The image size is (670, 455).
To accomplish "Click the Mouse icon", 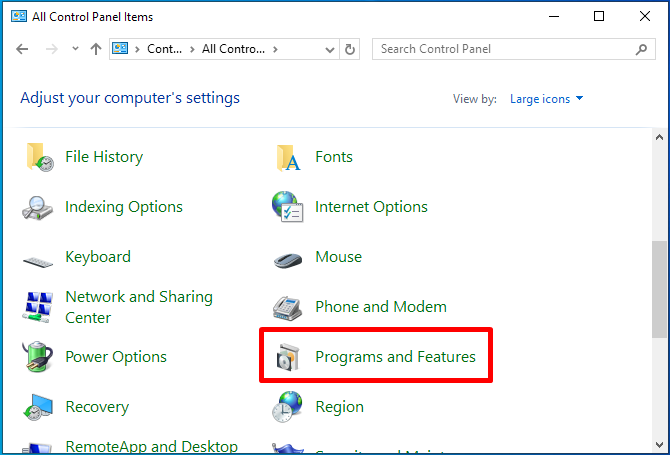I will coord(288,259).
